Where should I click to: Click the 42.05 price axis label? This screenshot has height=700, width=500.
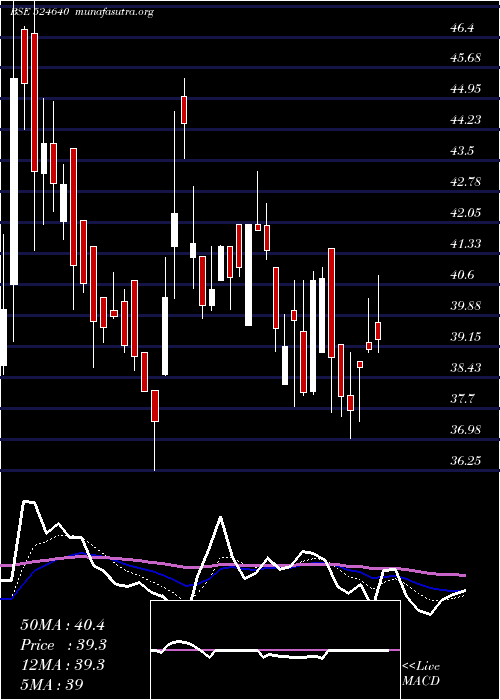click(x=466, y=213)
